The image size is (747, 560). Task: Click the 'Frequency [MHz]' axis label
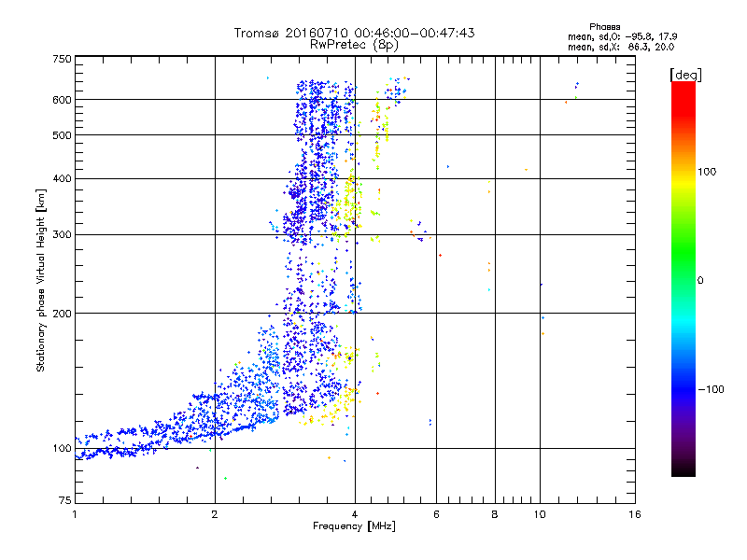tap(354, 526)
